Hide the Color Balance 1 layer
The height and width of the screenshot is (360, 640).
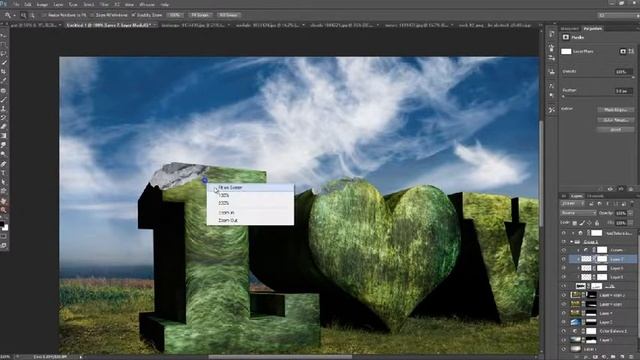564,331
